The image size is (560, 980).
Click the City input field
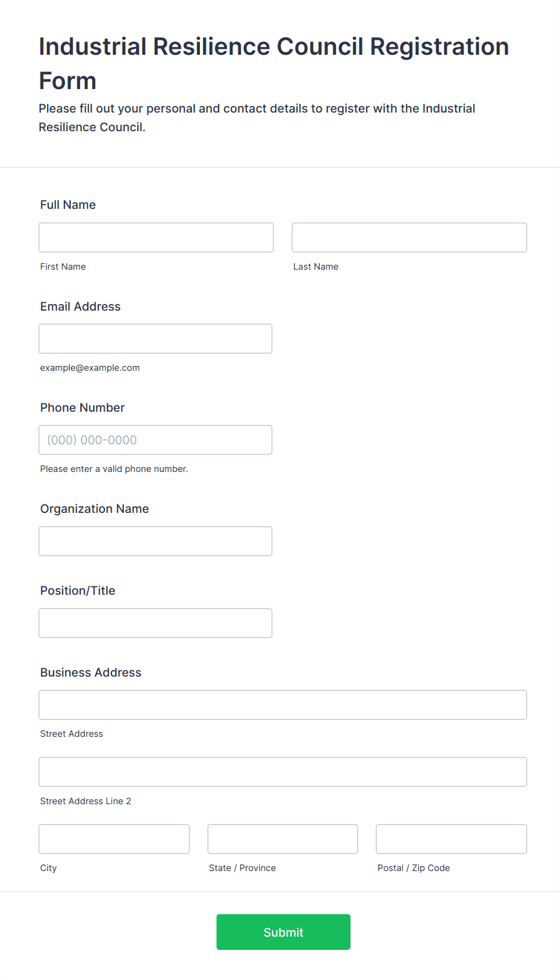(114, 839)
